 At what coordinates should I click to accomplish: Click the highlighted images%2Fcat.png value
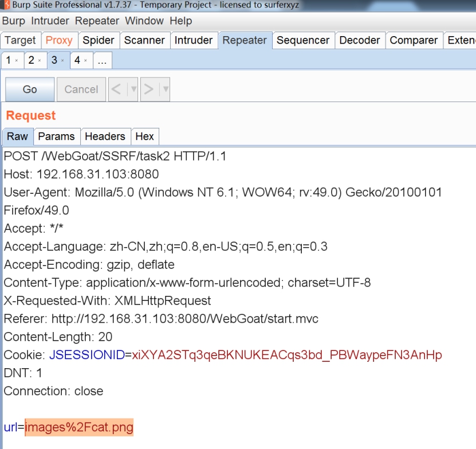(79, 427)
